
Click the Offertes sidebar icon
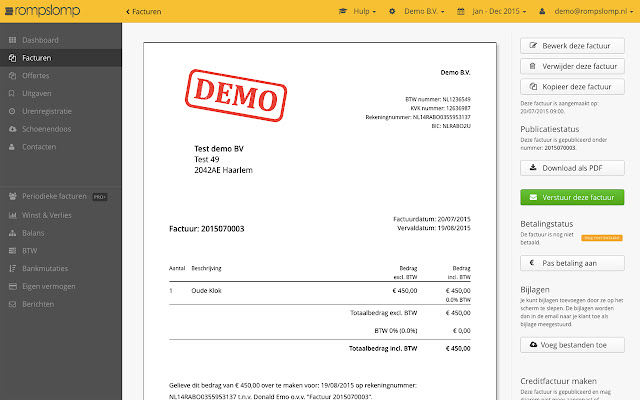tap(13, 76)
